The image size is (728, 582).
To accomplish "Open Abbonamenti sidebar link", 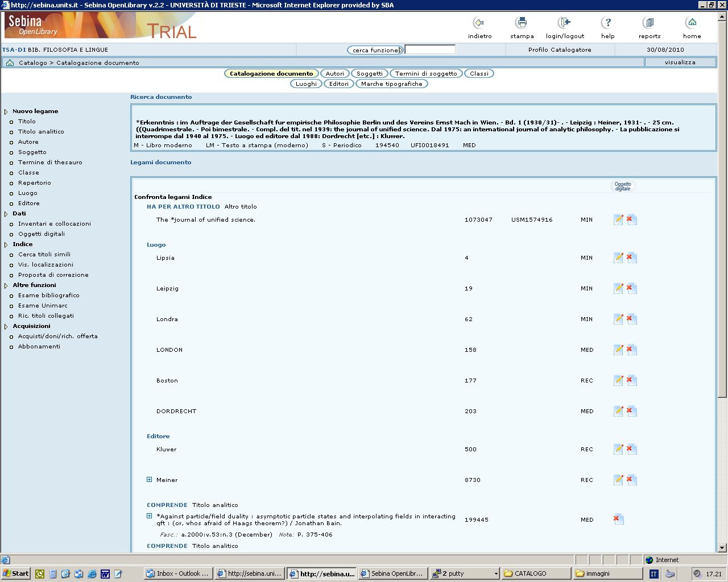I will tap(39, 346).
